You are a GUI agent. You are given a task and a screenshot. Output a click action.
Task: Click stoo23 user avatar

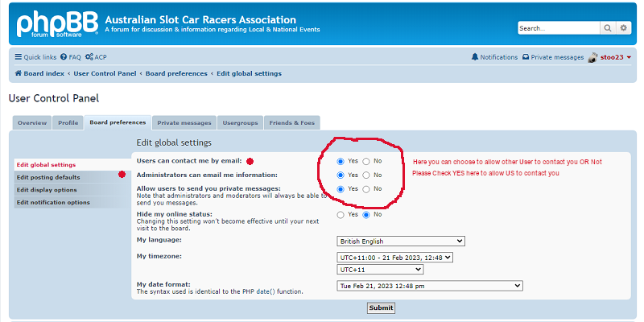(592, 57)
